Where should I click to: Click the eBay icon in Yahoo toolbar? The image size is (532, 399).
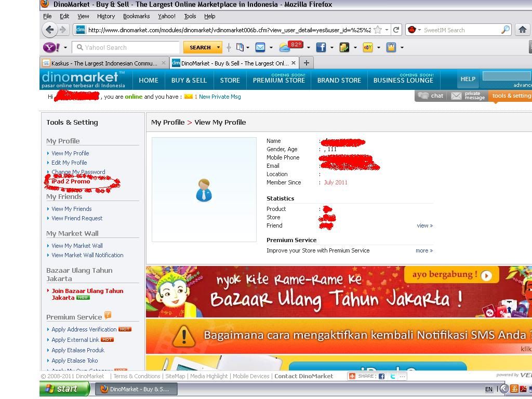[x=368, y=47]
